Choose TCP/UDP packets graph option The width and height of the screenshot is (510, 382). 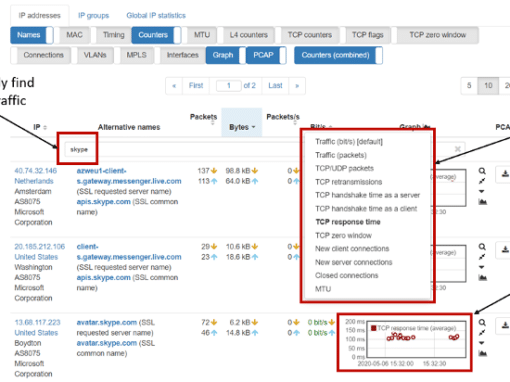click(344, 168)
